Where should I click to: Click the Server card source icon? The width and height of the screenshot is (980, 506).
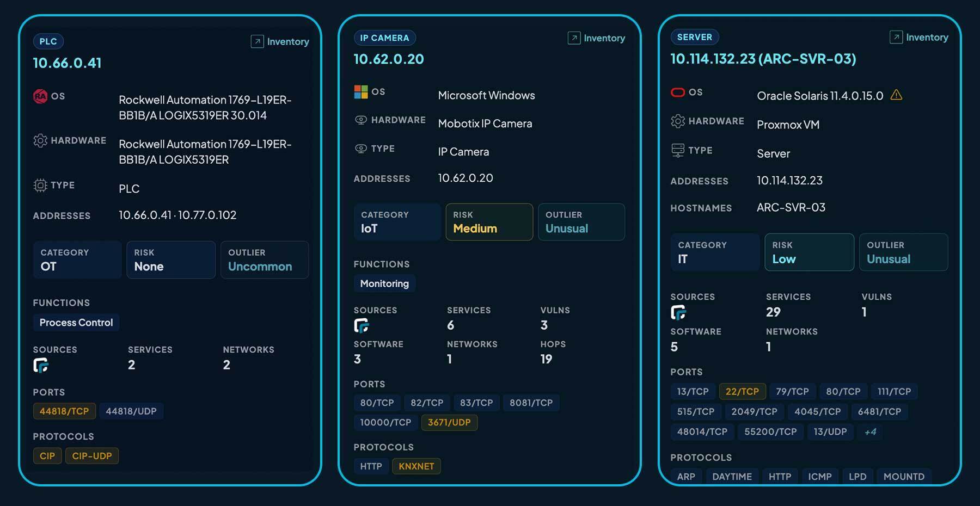coord(678,312)
